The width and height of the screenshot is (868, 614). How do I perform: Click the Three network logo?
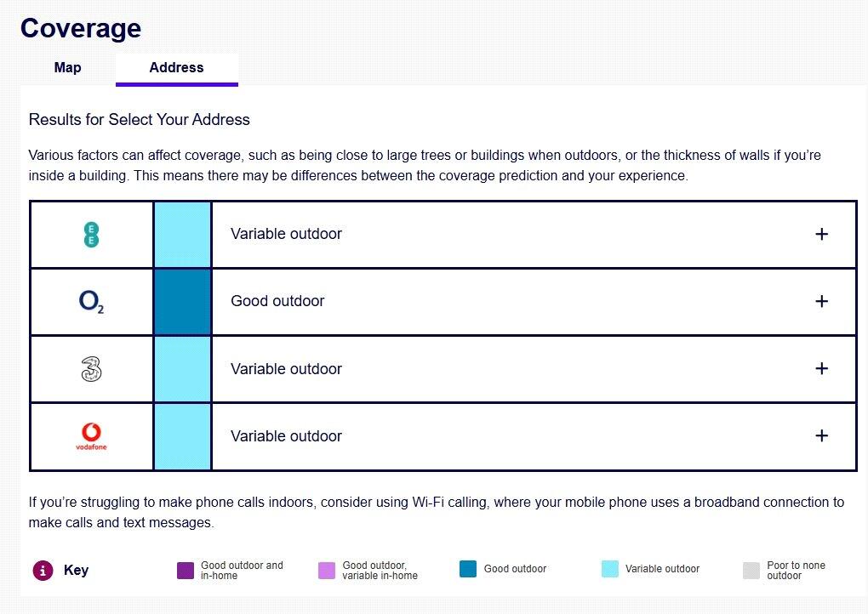tap(91, 369)
